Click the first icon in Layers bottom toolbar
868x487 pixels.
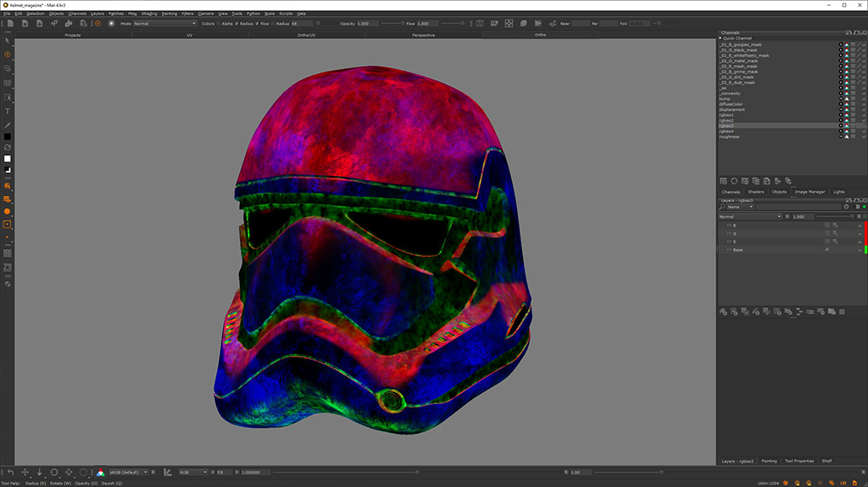723,313
